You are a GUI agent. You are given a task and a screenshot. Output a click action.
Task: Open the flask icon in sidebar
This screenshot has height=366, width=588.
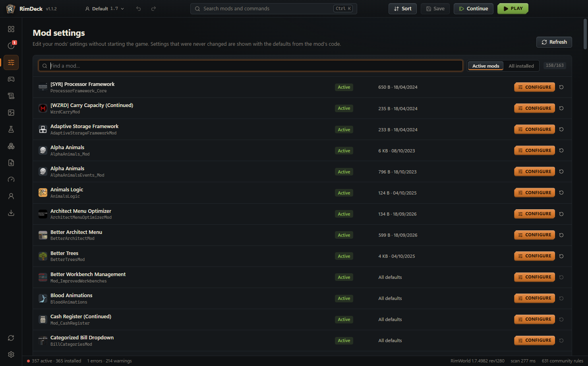click(x=11, y=129)
